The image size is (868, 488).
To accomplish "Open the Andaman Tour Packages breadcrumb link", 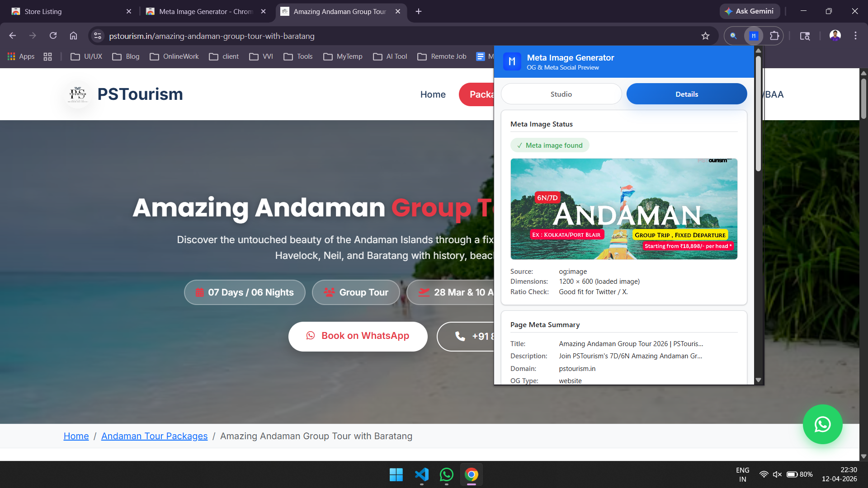I will click(x=154, y=436).
